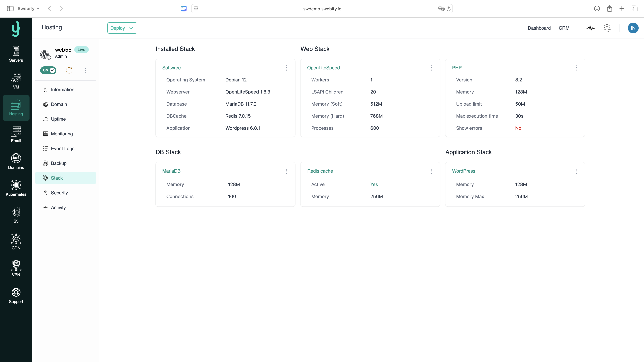Open the Redis cache card options menu
The image size is (644, 362).
(431, 171)
